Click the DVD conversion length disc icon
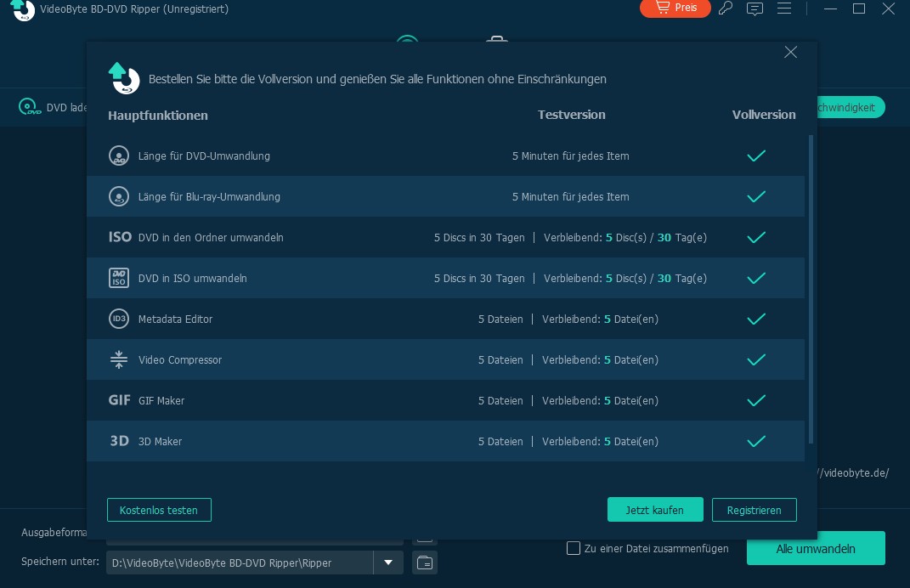910x588 pixels. [x=119, y=155]
